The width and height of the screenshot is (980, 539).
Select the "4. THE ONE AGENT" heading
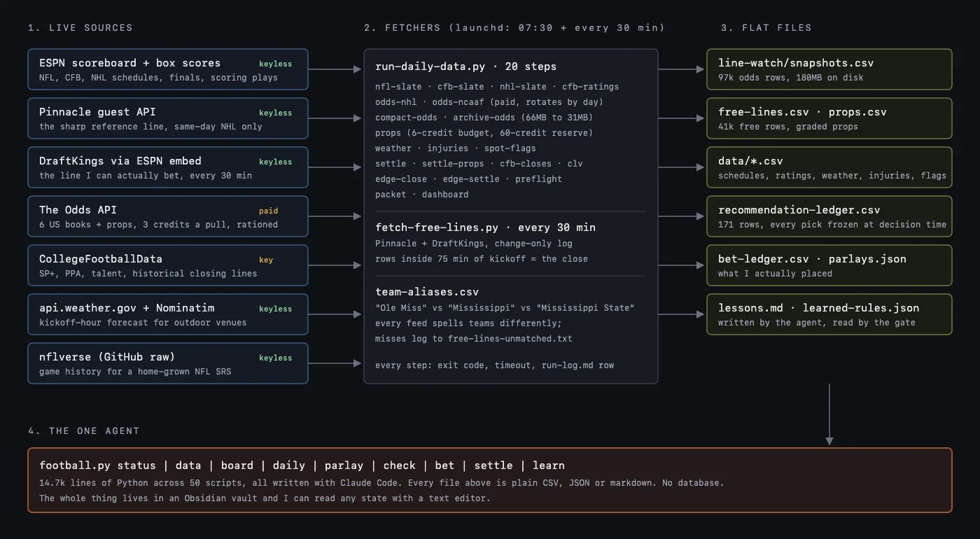(x=83, y=431)
